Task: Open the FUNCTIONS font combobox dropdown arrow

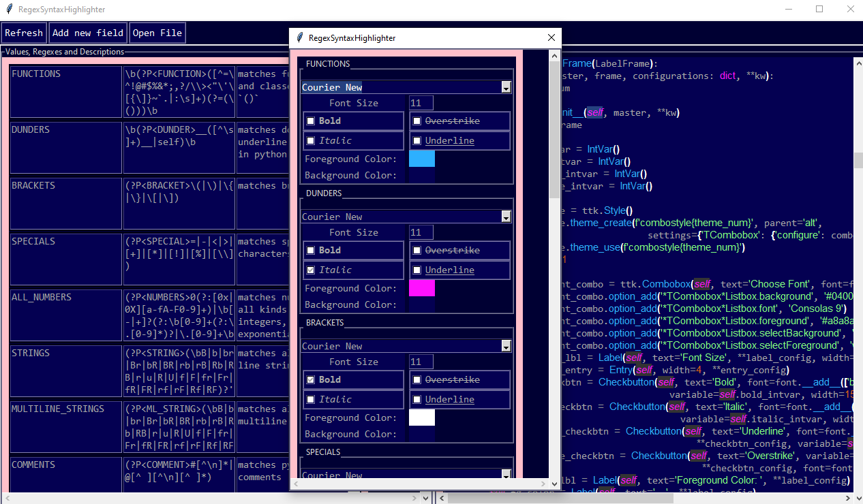Action: pos(506,87)
